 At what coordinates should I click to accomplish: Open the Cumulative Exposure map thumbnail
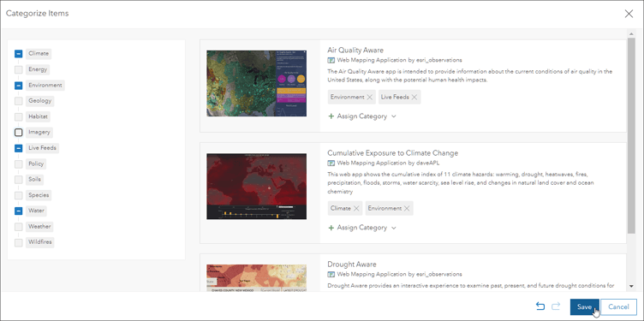(257, 187)
